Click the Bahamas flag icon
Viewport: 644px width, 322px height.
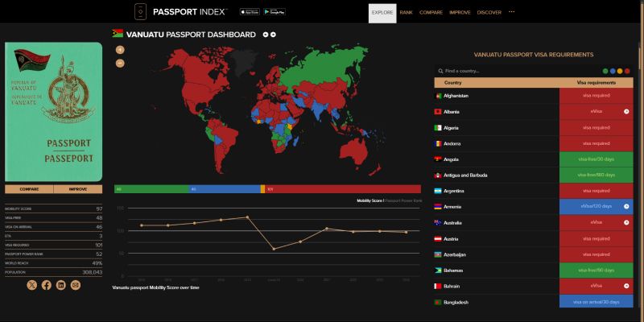438,270
